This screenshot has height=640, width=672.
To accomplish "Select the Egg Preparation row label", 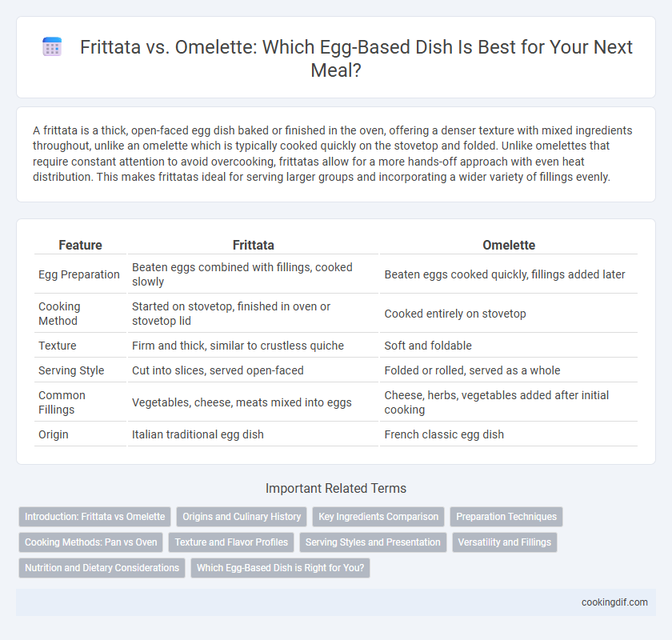I will pyautogui.click(x=79, y=274).
